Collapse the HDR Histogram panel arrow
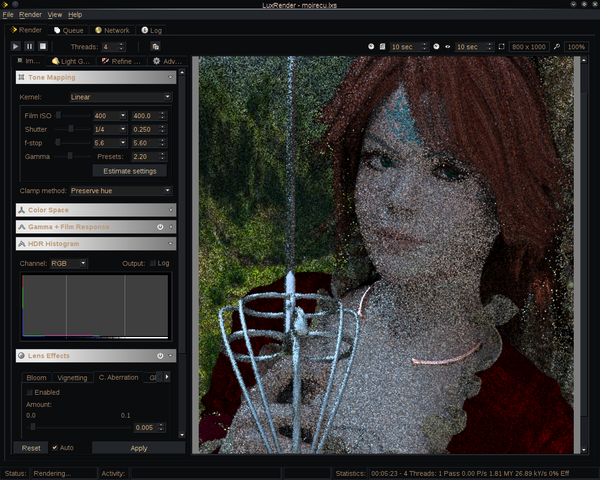The width and height of the screenshot is (600, 480). (170, 243)
